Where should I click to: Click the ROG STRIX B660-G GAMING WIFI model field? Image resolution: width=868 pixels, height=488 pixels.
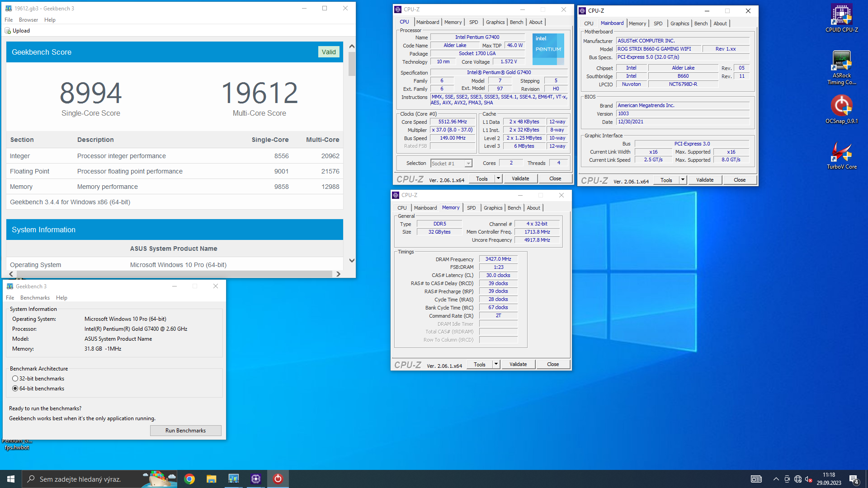[659, 49]
